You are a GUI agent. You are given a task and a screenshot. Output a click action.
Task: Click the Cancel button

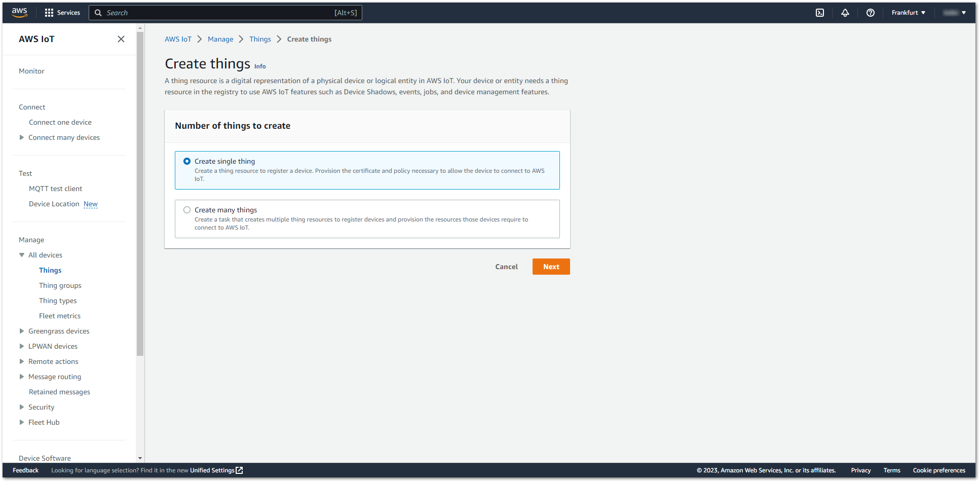click(506, 267)
